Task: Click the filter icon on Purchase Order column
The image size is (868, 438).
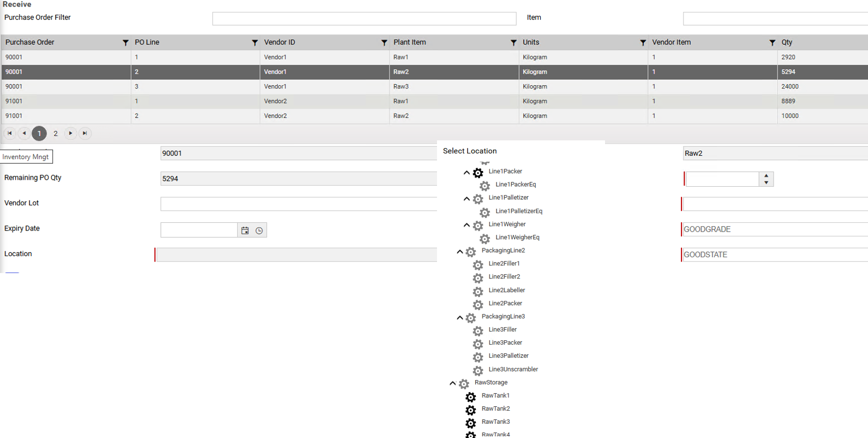Action: pos(125,43)
